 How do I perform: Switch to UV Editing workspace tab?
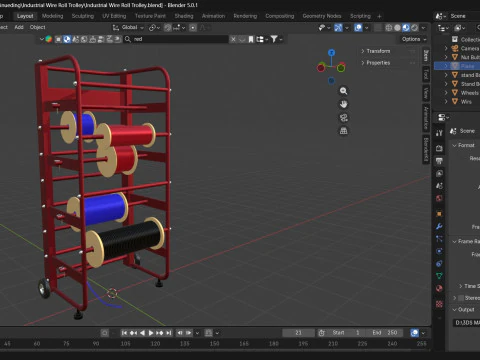pos(114,16)
